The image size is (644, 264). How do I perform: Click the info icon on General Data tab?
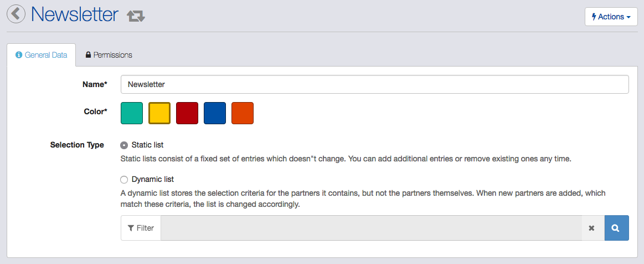coord(18,55)
